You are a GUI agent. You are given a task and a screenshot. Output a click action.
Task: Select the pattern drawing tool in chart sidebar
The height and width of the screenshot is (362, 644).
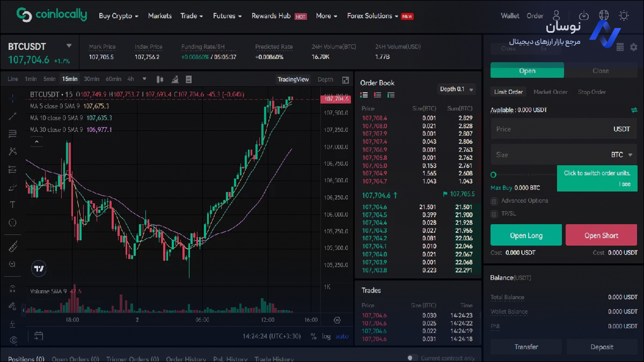[13, 152]
